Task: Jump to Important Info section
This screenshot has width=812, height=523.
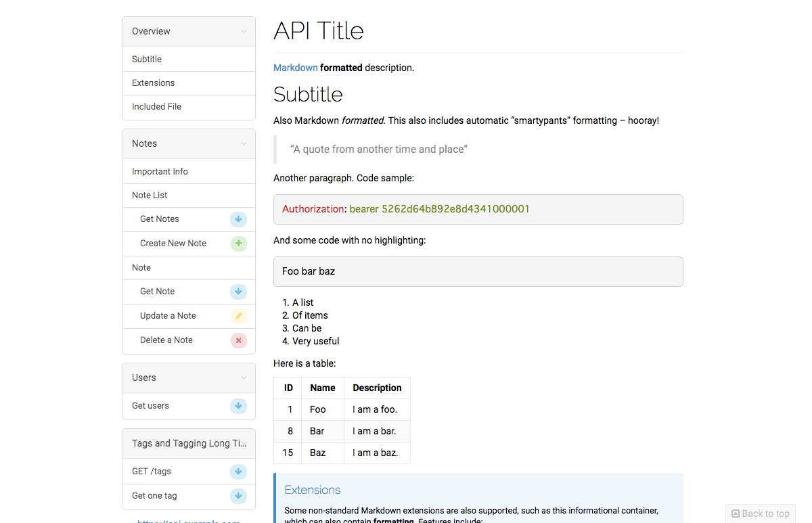Action: pos(160,172)
